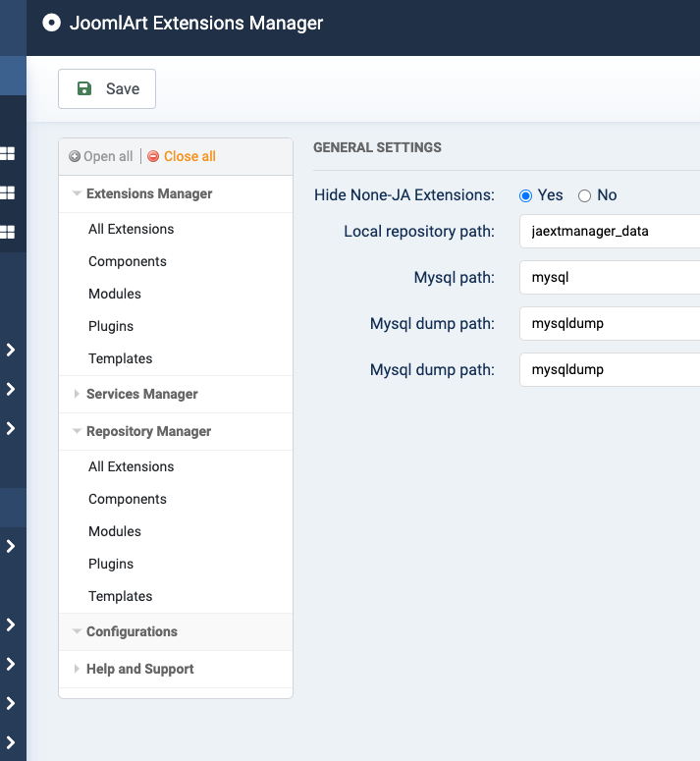Select Components under Repository Manager
Image resolution: width=700 pixels, height=761 pixels.
tap(128, 499)
